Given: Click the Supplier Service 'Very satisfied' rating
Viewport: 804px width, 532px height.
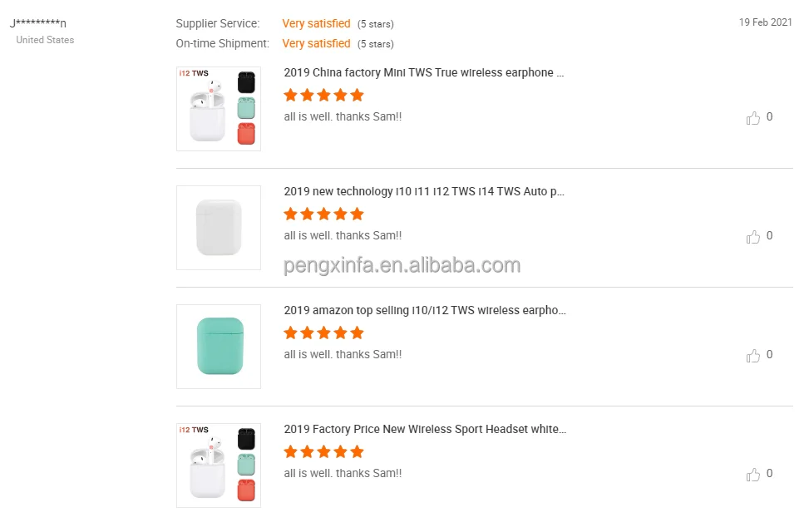Looking at the screenshot, I should tap(316, 24).
